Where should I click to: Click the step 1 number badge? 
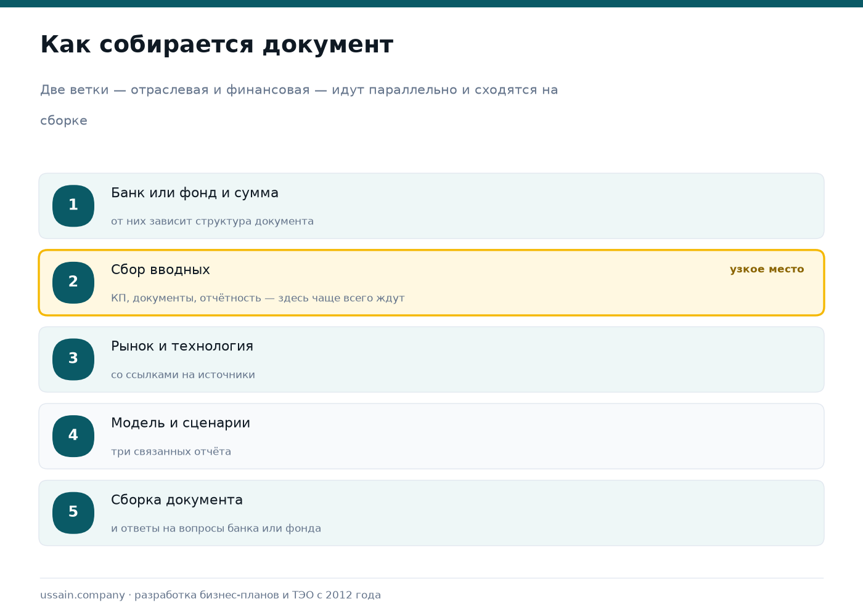tap(73, 206)
